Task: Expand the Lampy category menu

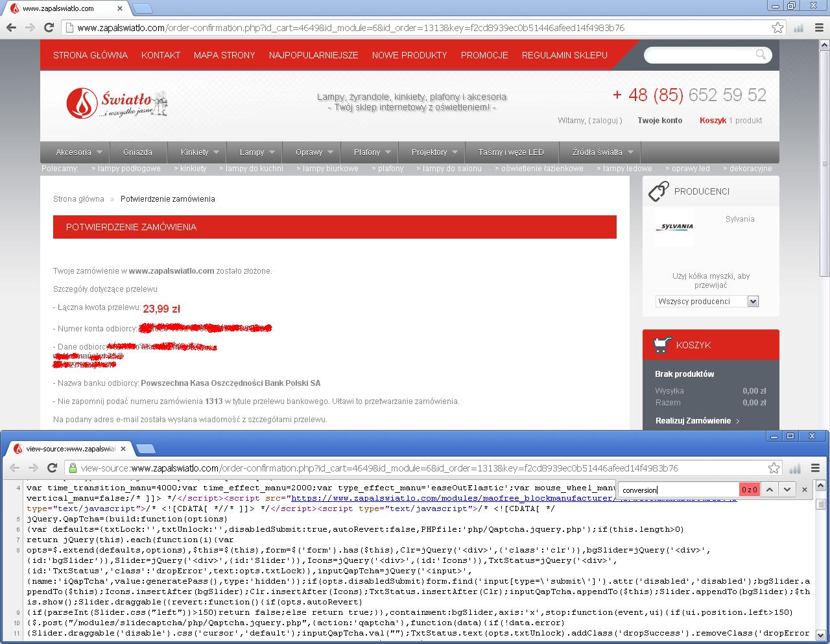Action: click(272, 152)
